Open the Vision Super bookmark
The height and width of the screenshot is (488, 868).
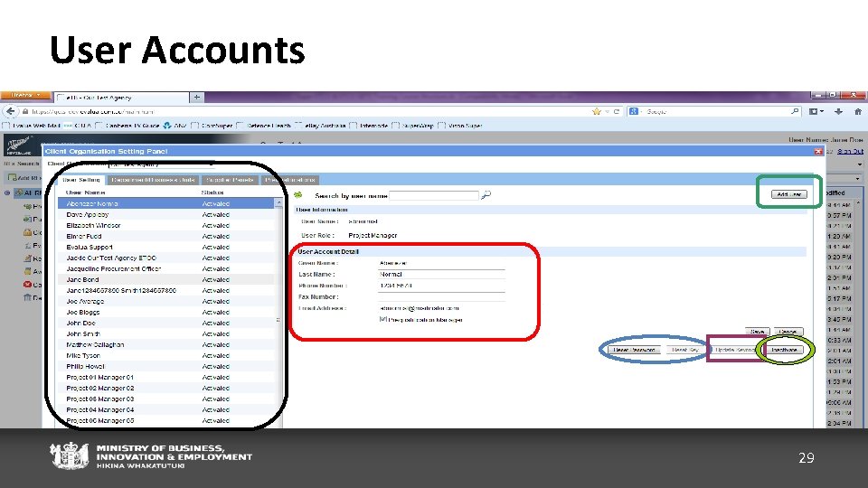[460, 126]
